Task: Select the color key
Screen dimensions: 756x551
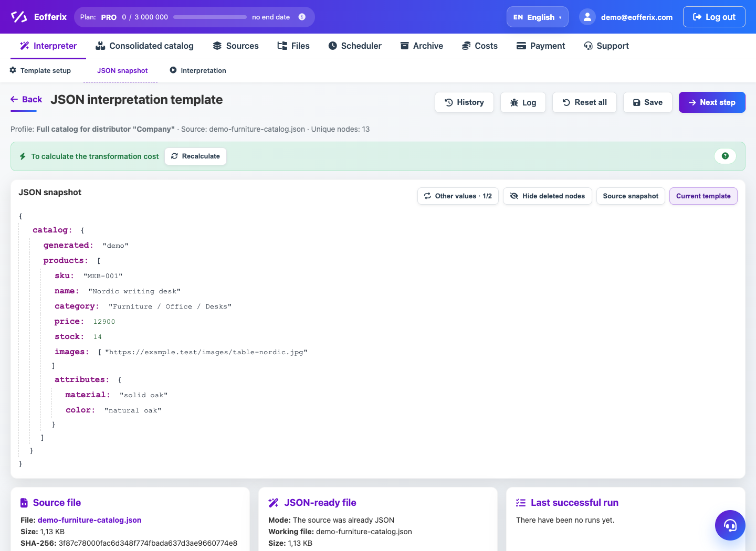Action: (x=80, y=410)
